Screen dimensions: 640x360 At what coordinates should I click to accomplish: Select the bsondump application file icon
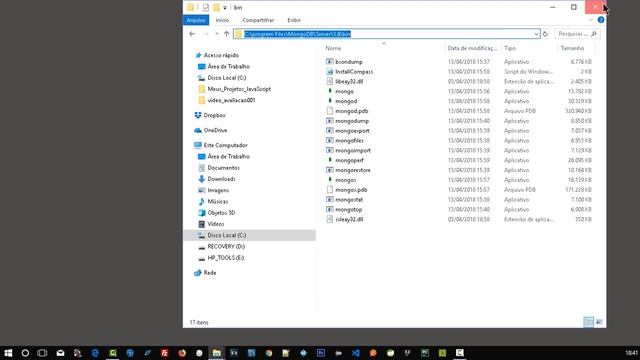(x=329, y=62)
